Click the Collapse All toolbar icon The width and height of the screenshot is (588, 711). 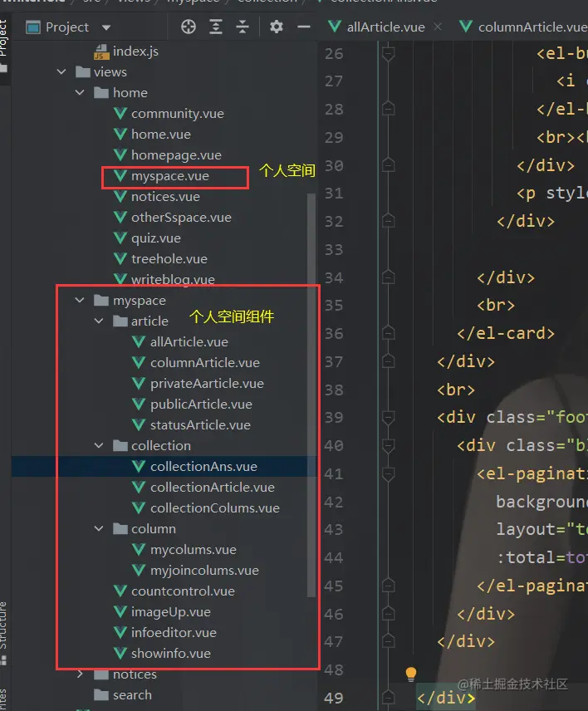[243, 27]
